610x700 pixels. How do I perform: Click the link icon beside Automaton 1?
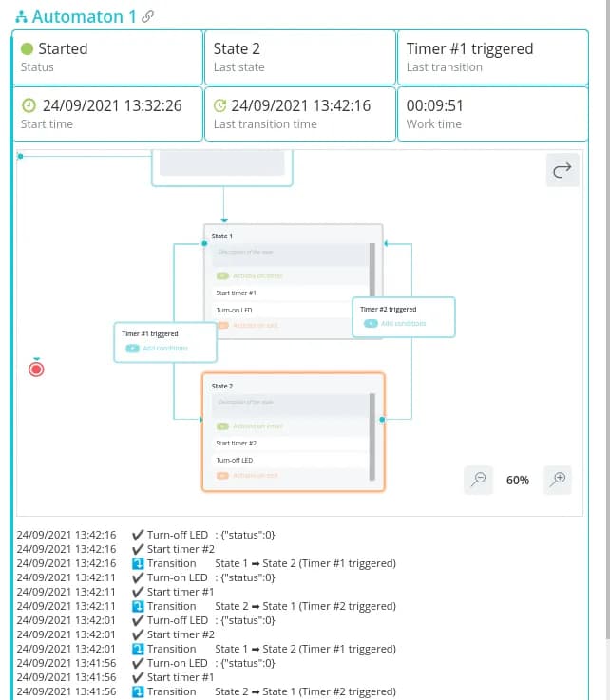pos(147,17)
